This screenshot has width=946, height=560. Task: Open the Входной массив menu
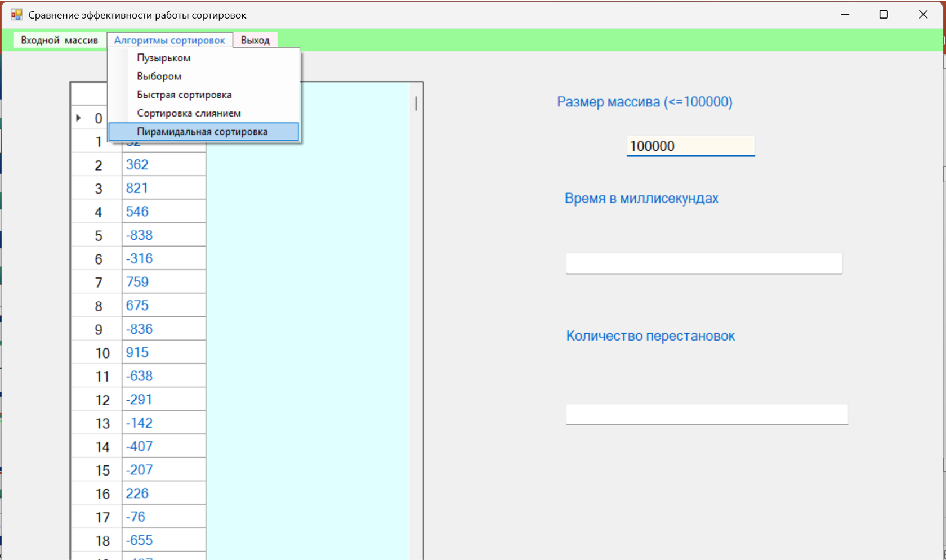point(59,40)
